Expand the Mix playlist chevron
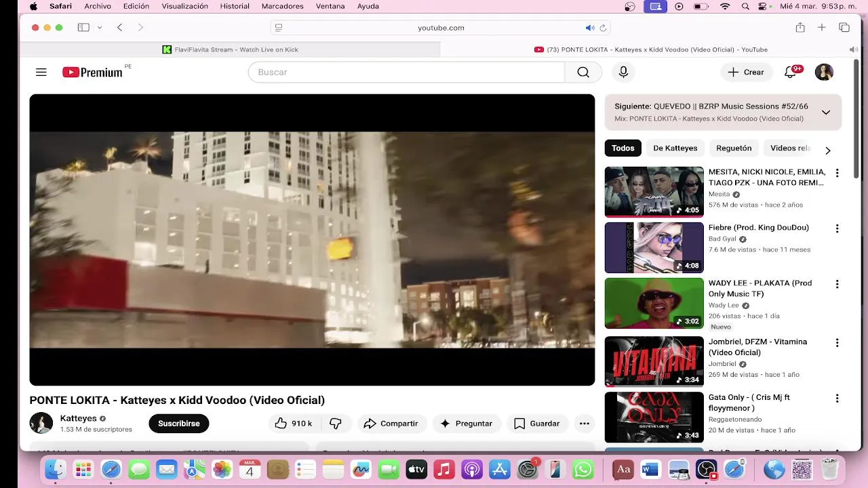Viewport: 868px width, 488px height. [x=826, y=113]
